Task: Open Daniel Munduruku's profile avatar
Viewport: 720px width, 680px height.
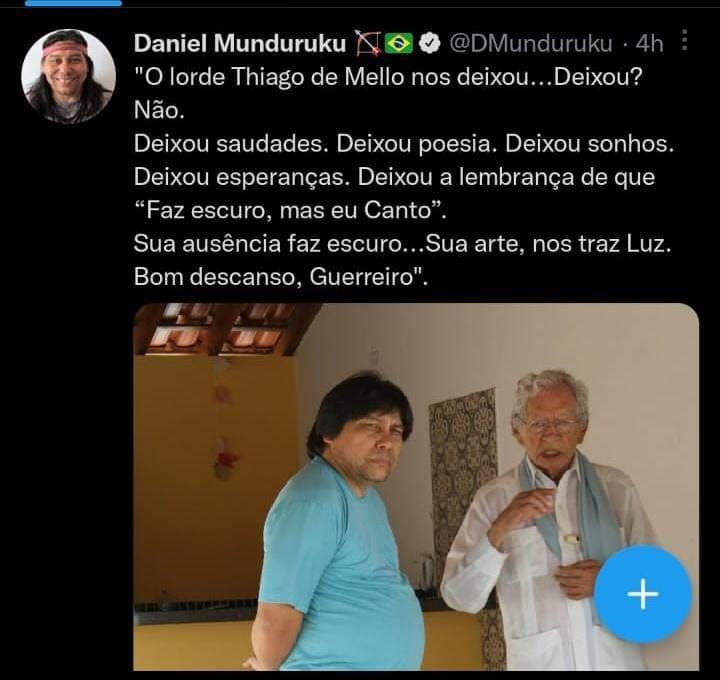Action: point(68,76)
